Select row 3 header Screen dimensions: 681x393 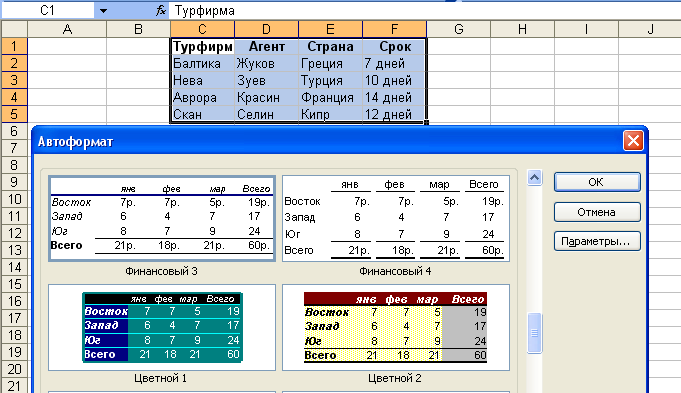pyautogui.click(x=14, y=80)
